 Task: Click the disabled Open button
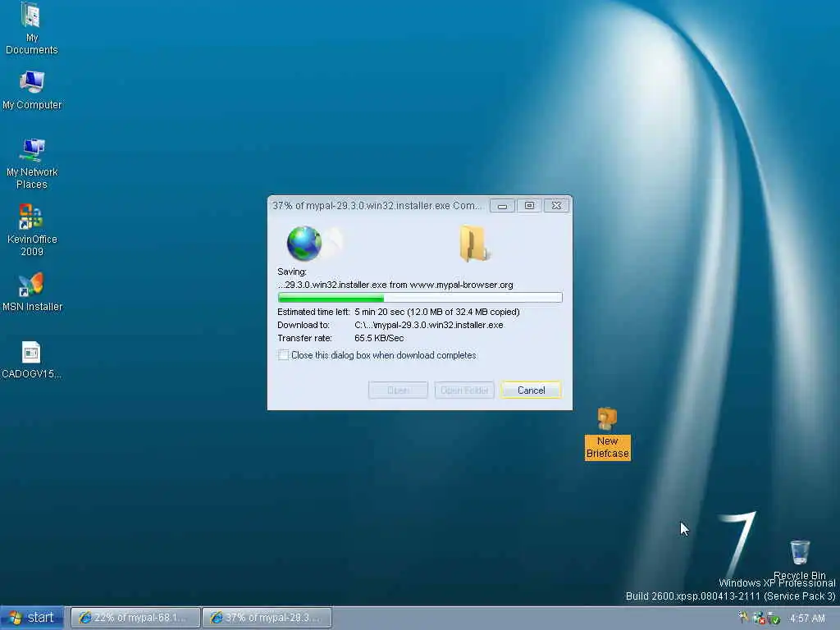[398, 390]
